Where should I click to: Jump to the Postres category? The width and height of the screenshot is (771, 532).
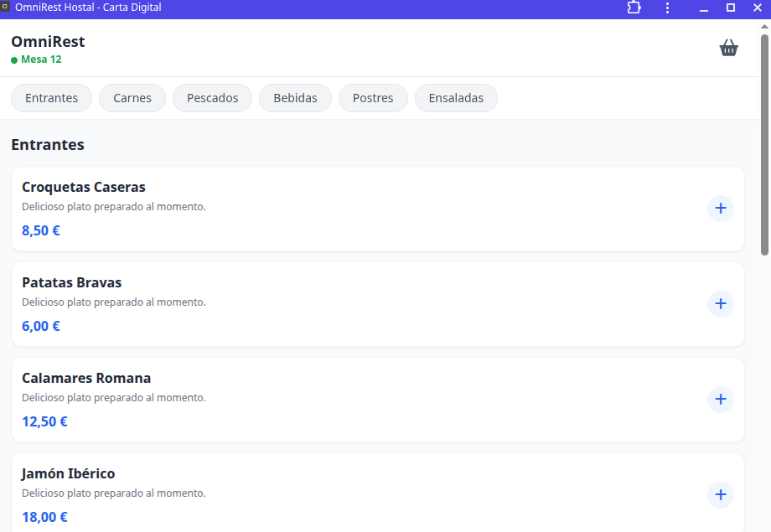coord(373,98)
